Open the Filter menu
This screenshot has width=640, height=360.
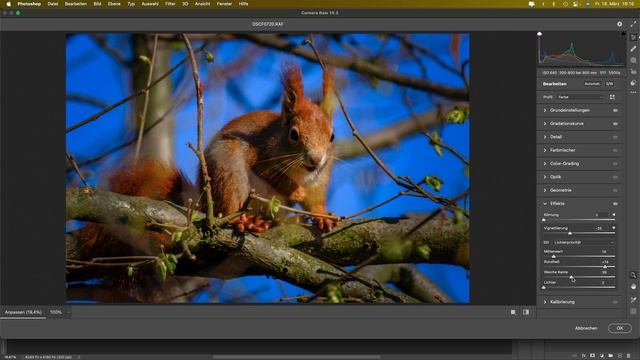[x=170, y=4]
